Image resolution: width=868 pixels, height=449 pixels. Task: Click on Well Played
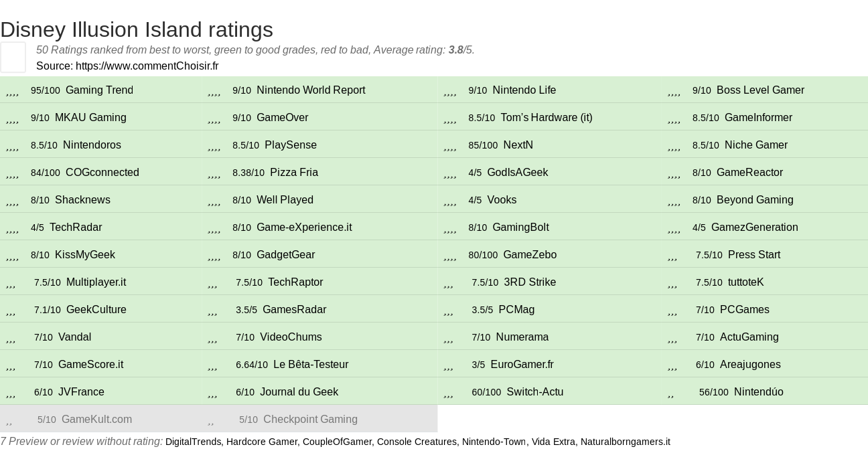pyautogui.click(x=285, y=200)
